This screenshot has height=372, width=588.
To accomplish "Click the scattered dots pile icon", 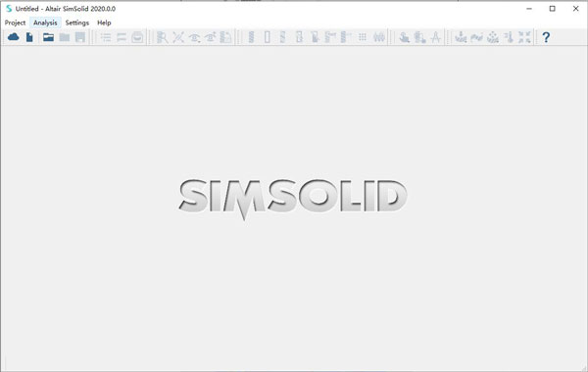I will (493, 37).
